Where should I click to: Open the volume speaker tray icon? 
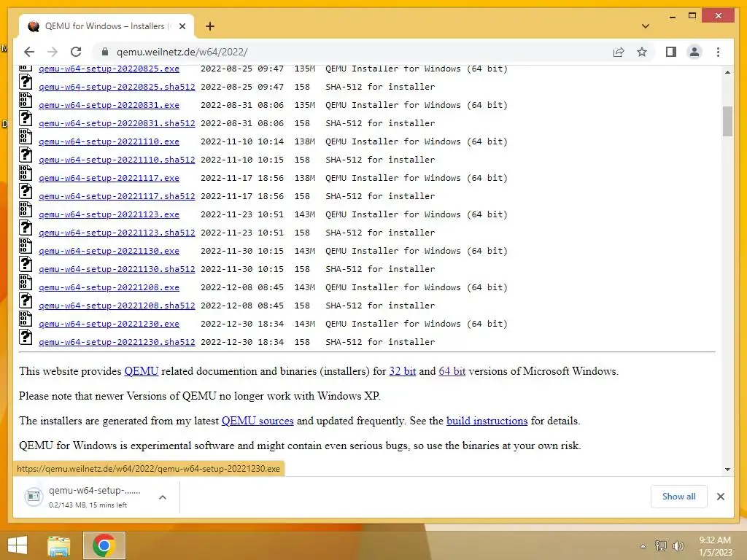pyautogui.click(x=678, y=545)
